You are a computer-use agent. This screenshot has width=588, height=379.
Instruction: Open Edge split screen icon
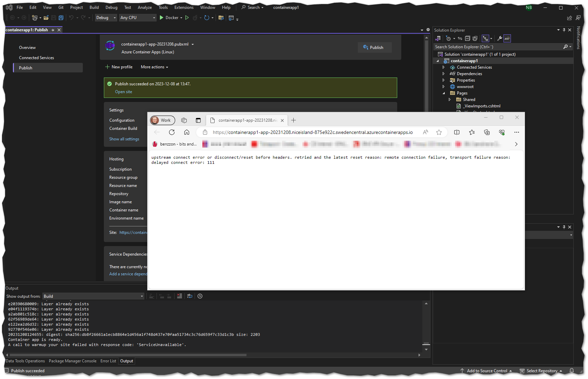457,132
